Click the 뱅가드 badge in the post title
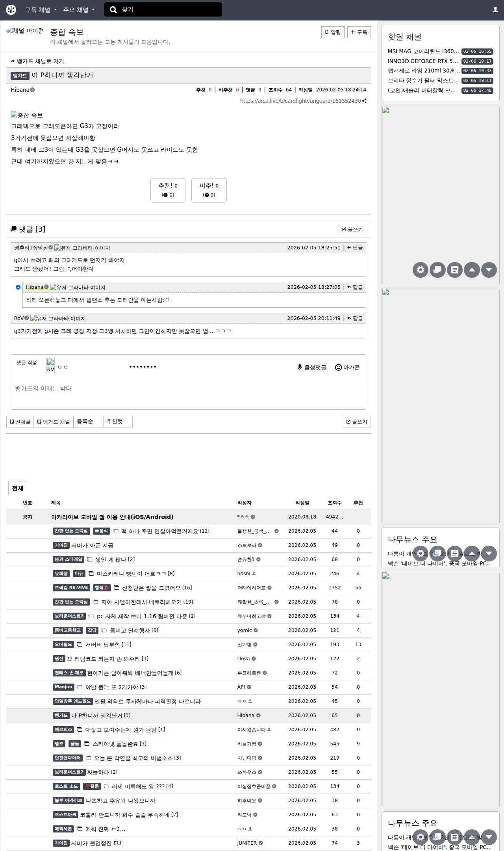This screenshot has width=504, height=851. [20, 76]
